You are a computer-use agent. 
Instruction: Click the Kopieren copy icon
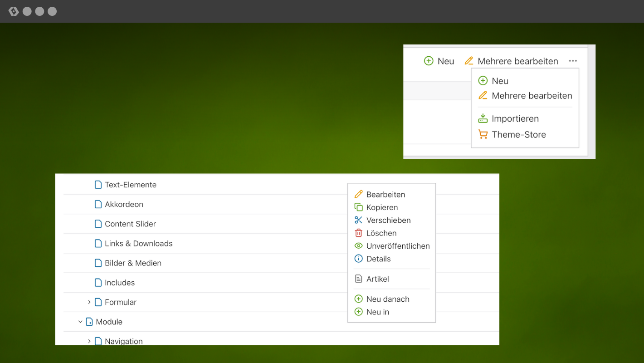click(x=358, y=207)
